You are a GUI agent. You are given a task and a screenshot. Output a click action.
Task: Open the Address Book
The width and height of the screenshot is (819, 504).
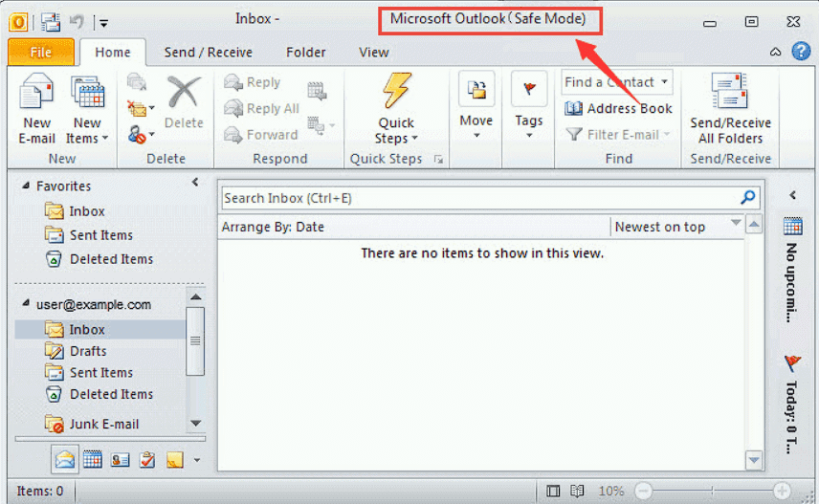(x=618, y=108)
